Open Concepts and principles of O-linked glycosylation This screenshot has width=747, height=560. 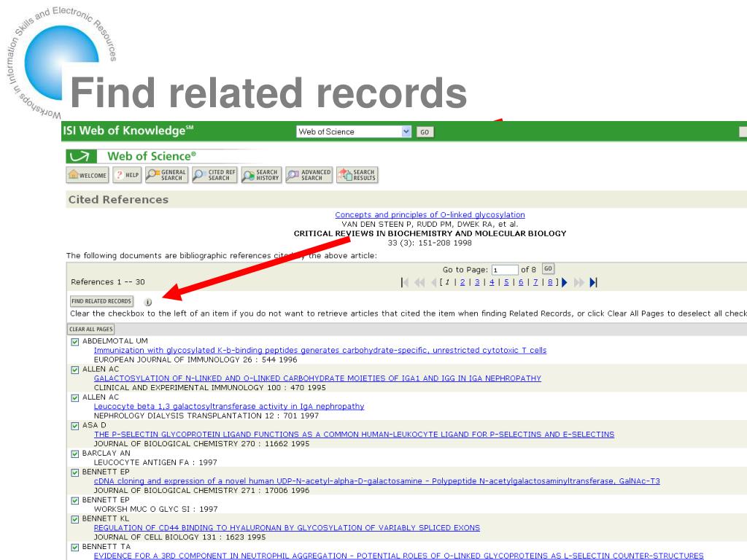[x=430, y=215]
